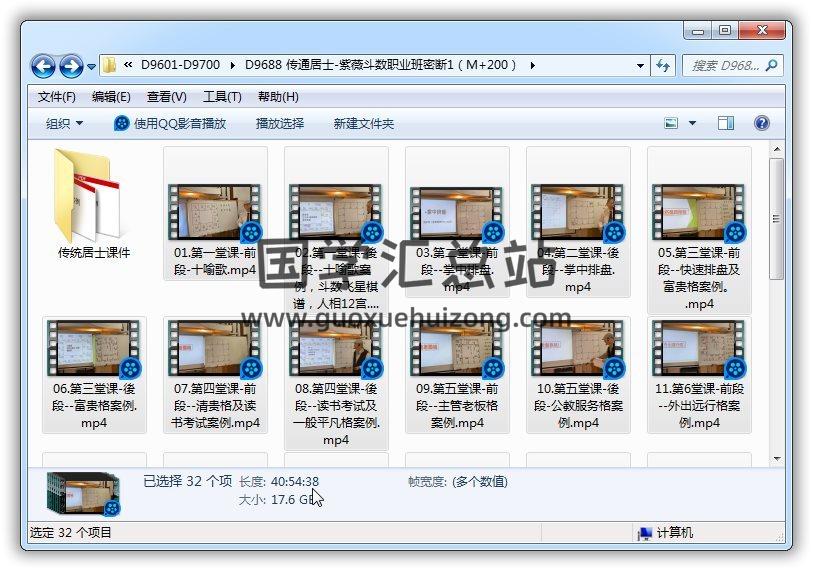The height and width of the screenshot is (571, 813).
Task: Click file name 10.第五堂课-後段-公教服务格案例.mp4
Action: click(578, 406)
